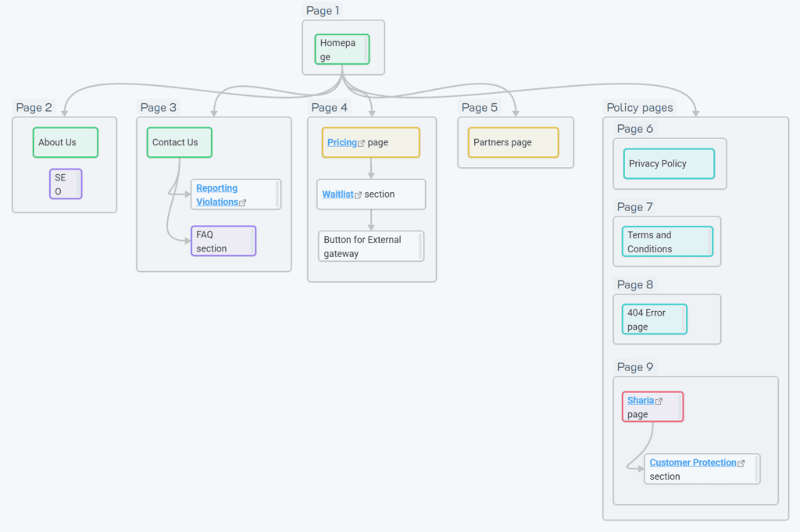Open the Sharia link
Image resolution: width=800 pixels, height=532 pixels.
click(641, 401)
